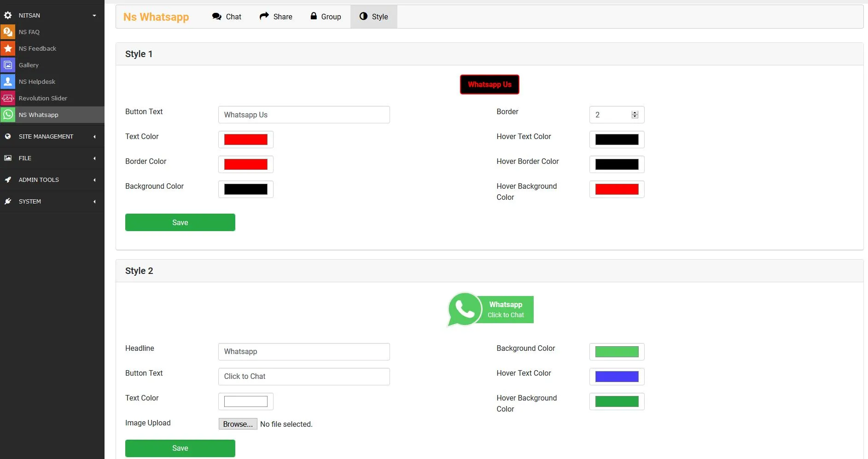This screenshot has height=459, width=868.
Task: Open Style 1 Hover Border Color swatch
Action: (617, 164)
